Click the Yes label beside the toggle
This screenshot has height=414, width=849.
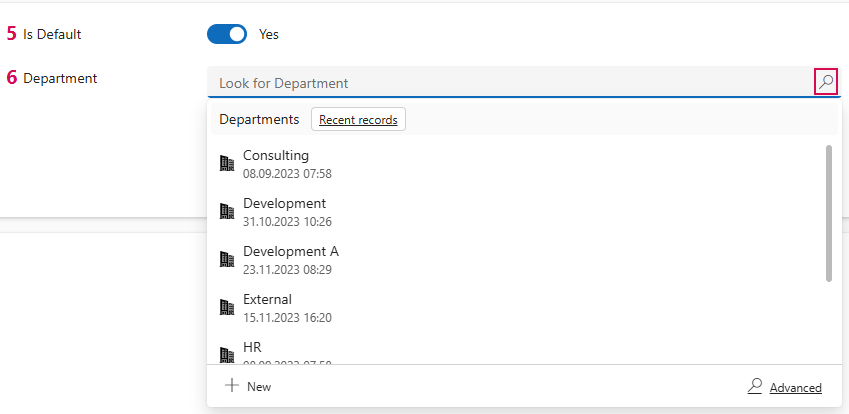click(x=269, y=34)
